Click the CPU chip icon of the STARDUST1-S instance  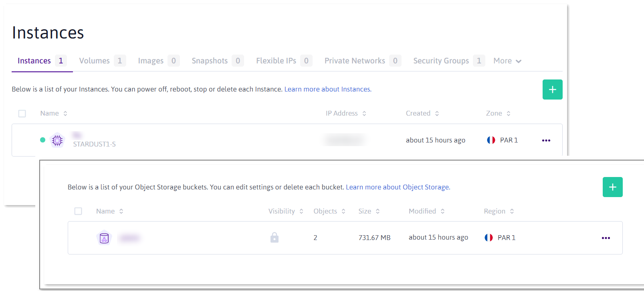coord(57,140)
